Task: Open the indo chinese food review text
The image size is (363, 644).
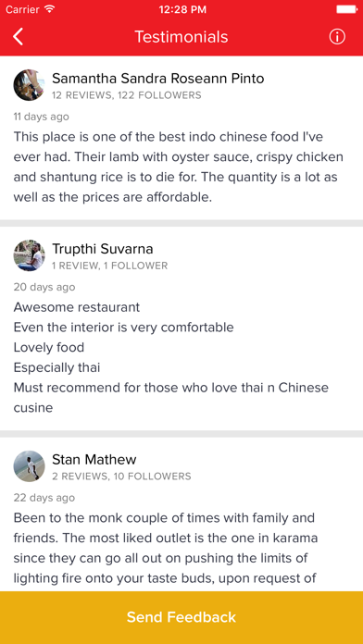Action: [x=179, y=167]
